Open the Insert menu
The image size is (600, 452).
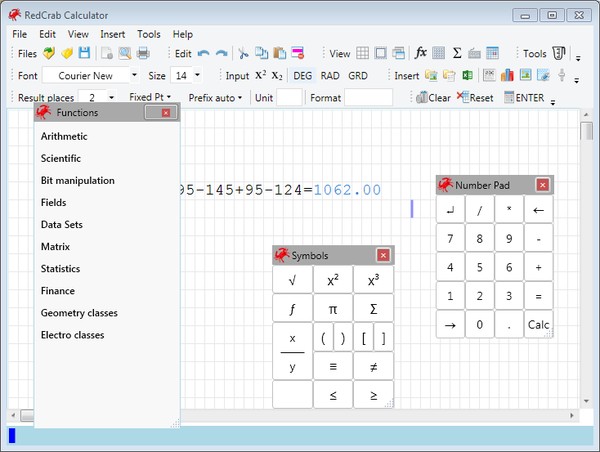pos(112,34)
